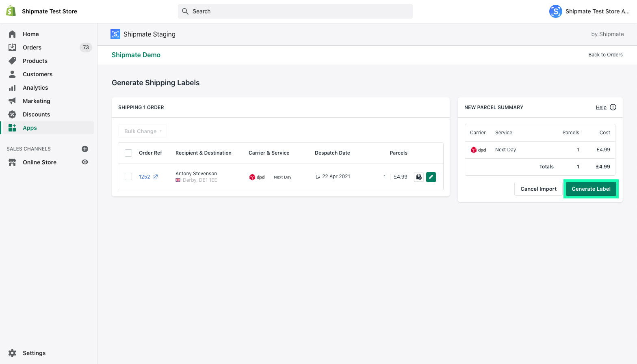Click the Carrier & Service column header
Screen dimensions: 637x364
click(269, 153)
